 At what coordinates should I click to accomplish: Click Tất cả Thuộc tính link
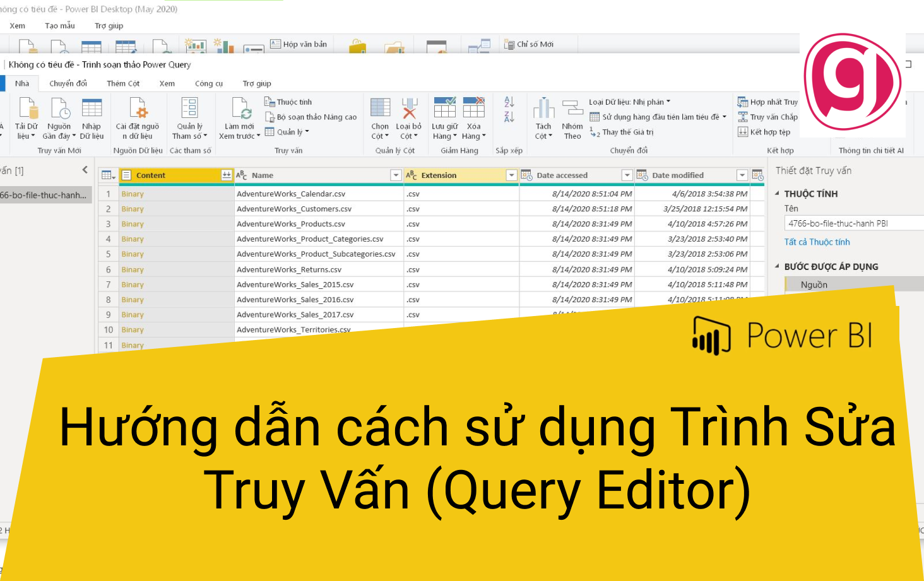(817, 242)
